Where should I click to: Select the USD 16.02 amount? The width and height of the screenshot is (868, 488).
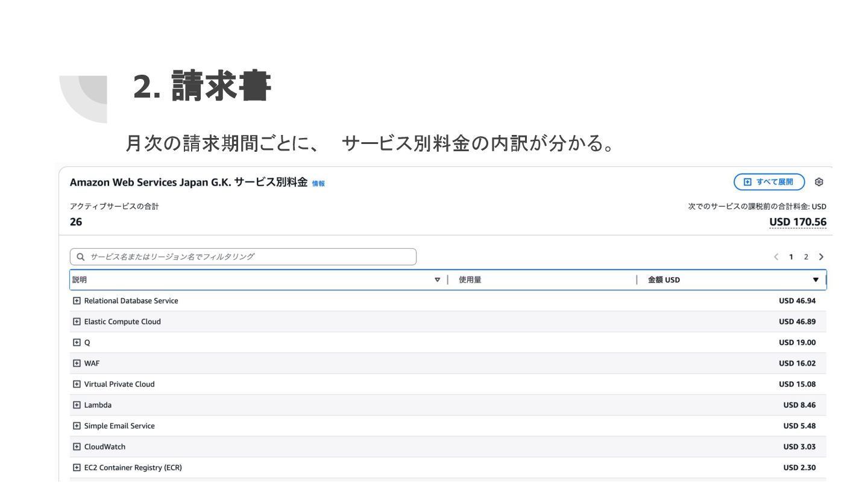pyautogui.click(x=797, y=363)
